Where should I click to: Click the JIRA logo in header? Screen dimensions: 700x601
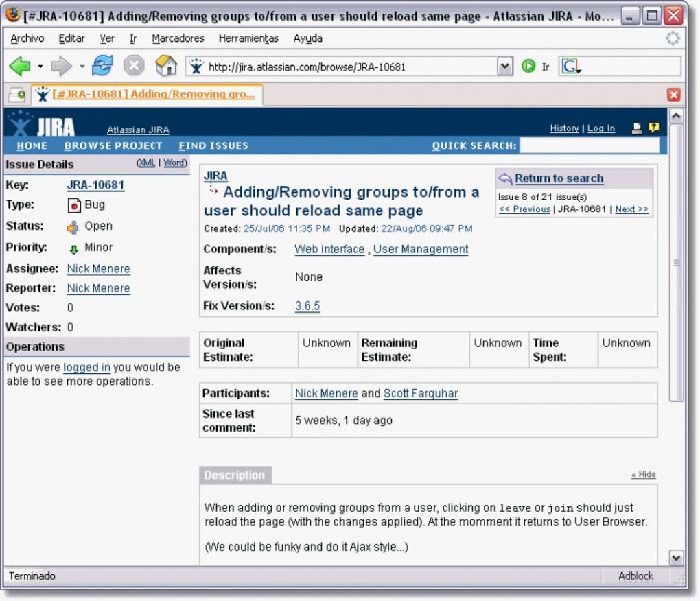coord(43,123)
